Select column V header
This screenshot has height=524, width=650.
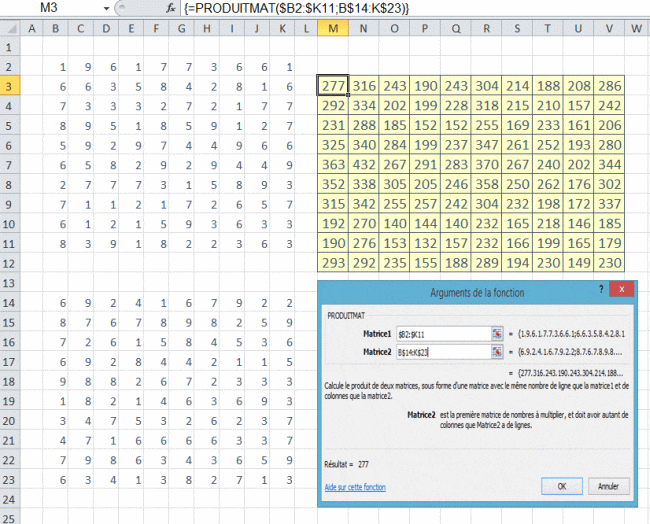609,28
